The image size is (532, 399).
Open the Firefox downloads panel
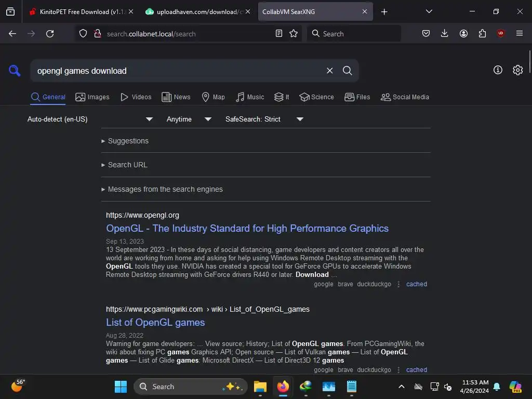point(445,33)
